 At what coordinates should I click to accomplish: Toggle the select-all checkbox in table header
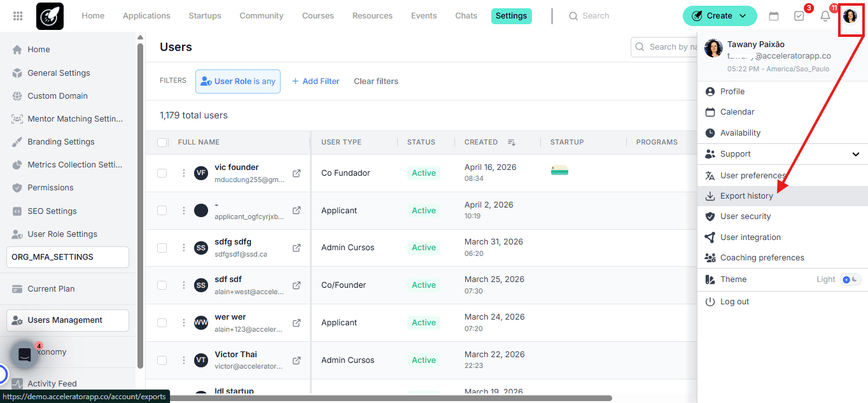[162, 143]
